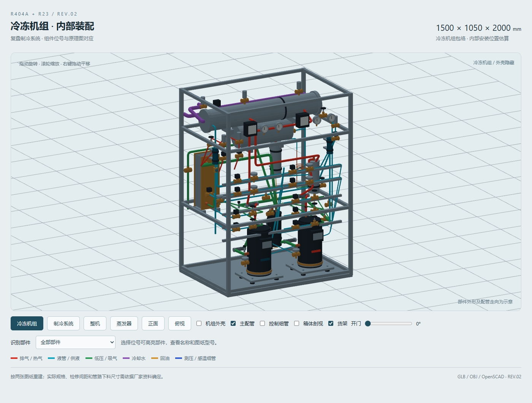Screen dimensions: 532x403
Task: Set camera to 俯视 top view
Action: (180, 324)
